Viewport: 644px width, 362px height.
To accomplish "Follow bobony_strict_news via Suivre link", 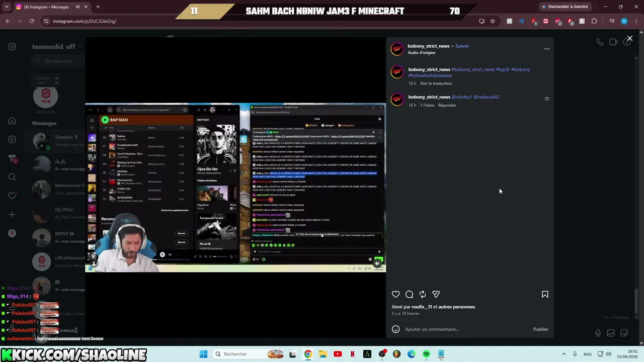I will [462, 46].
